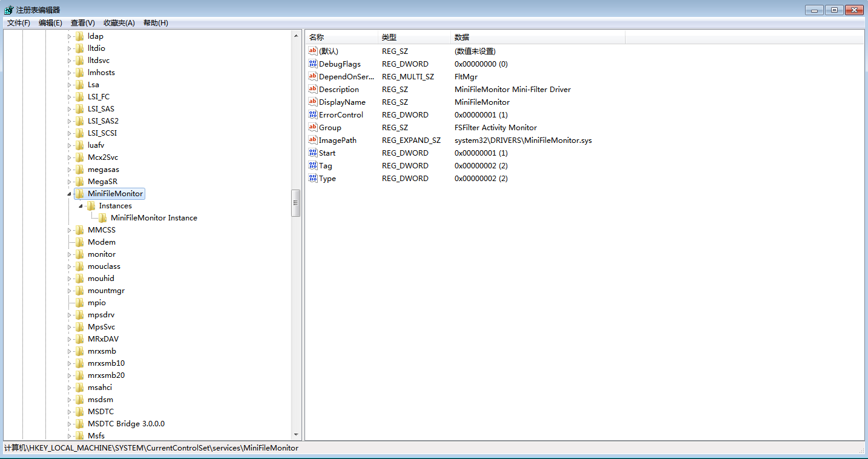
Task: Click the MSDTC folder icon
Action: click(x=80, y=412)
